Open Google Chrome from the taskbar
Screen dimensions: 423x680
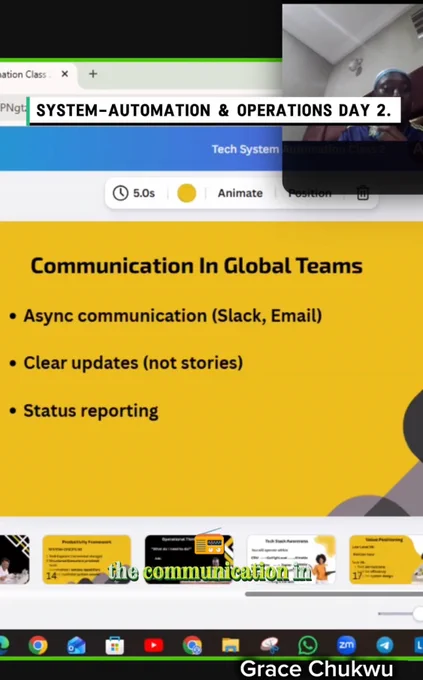38,645
